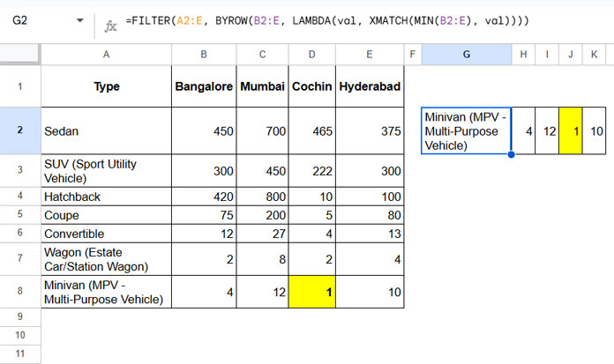
Task: Select column B header
Action: tap(204, 55)
